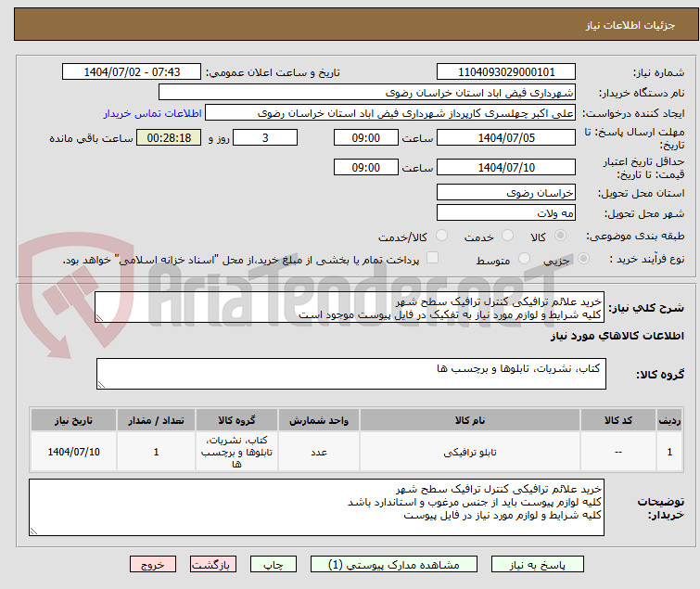
Task: Click the 09:00 time field beside 1404/07/05
Action: click(366, 137)
